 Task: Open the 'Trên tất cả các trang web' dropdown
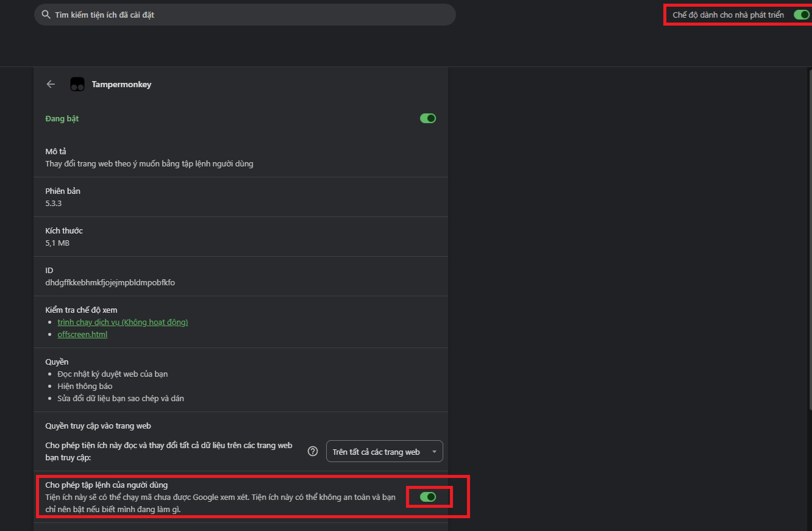(384, 452)
